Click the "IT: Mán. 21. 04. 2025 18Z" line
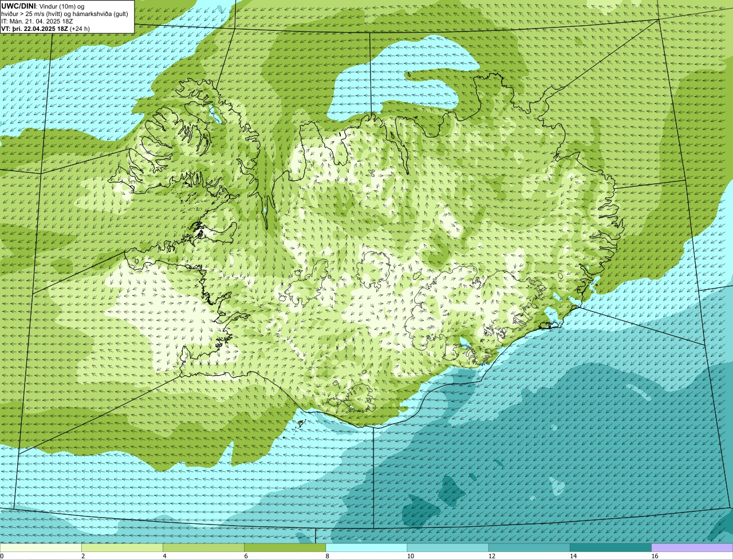 click(37, 21)
